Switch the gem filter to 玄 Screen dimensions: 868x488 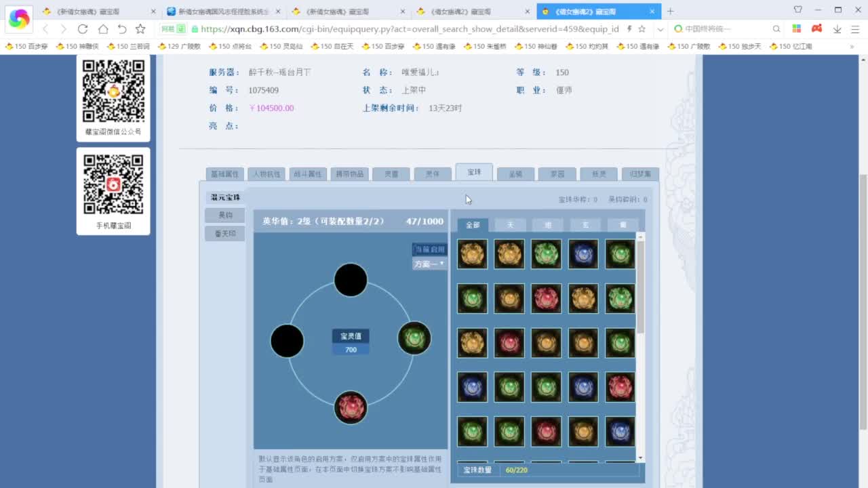[585, 224]
